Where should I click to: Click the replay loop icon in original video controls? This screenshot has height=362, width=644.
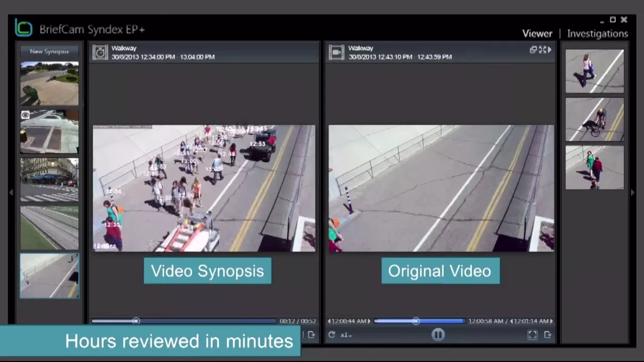[332, 335]
